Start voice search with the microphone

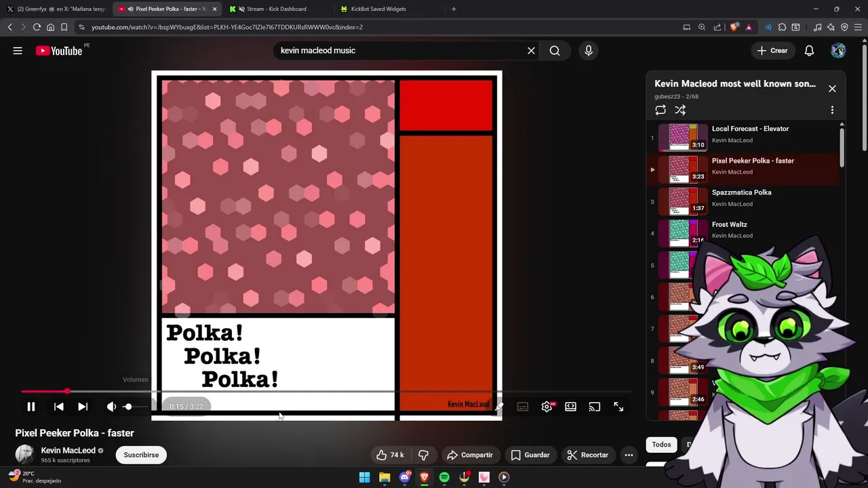click(x=588, y=51)
